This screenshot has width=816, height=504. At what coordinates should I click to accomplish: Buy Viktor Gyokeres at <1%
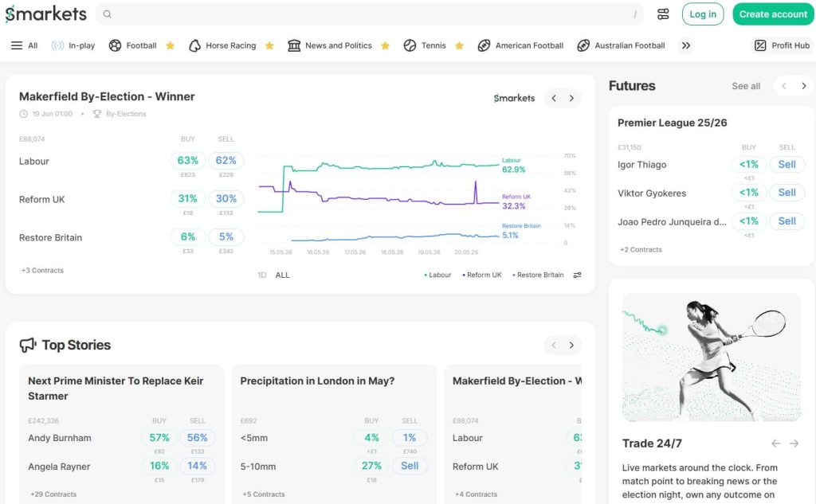coord(749,193)
